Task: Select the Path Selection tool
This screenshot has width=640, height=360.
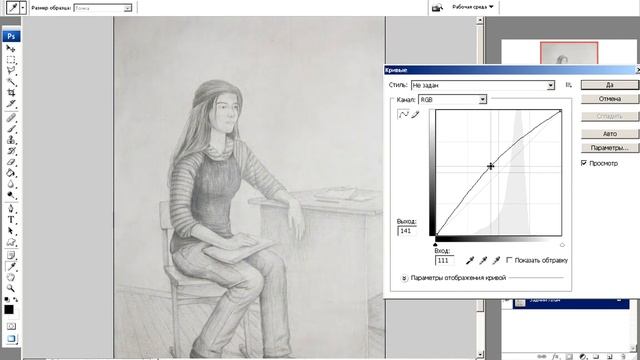Action: tap(11, 231)
